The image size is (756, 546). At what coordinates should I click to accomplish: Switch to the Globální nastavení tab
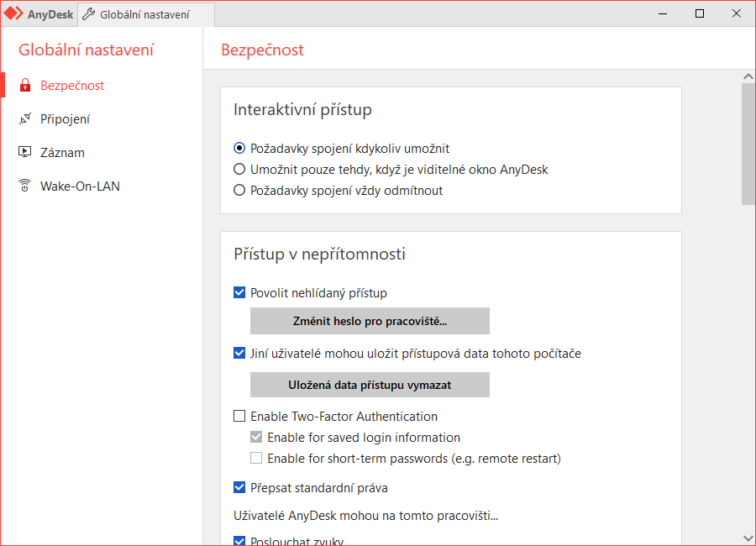144,14
